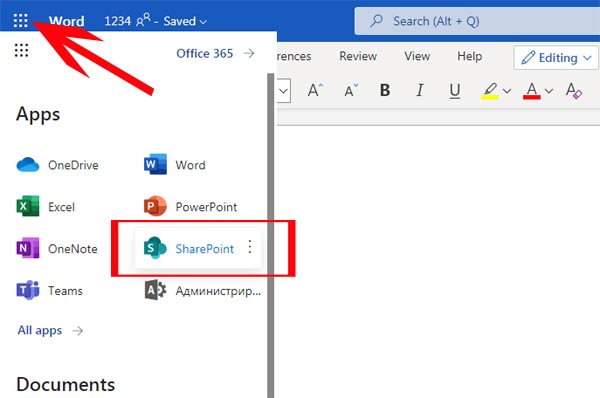600x398 pixels.
Task: Open OneDrive from the Apps list
Action: 57,165
